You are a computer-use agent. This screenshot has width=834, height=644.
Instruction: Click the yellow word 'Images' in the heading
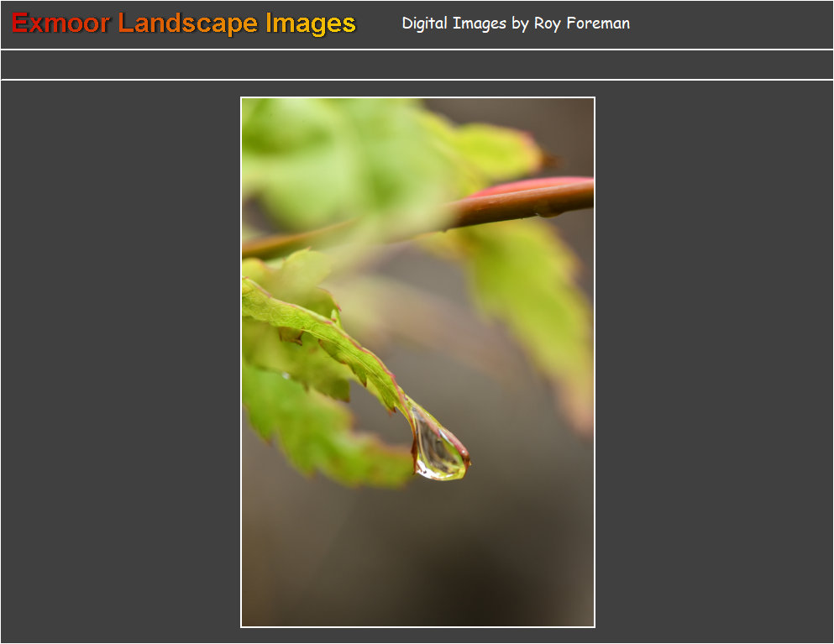311,24
